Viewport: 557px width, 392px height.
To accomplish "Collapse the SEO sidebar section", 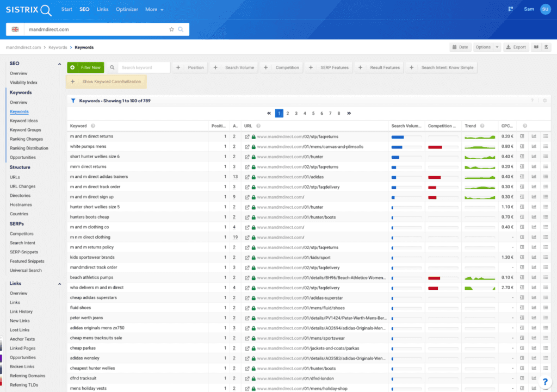I will [x=59, y=64].
